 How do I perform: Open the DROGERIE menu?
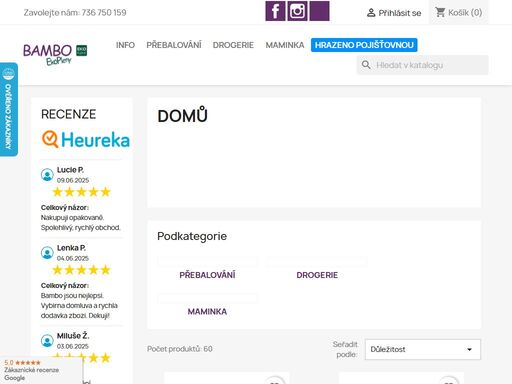click(x=233, y=45)
